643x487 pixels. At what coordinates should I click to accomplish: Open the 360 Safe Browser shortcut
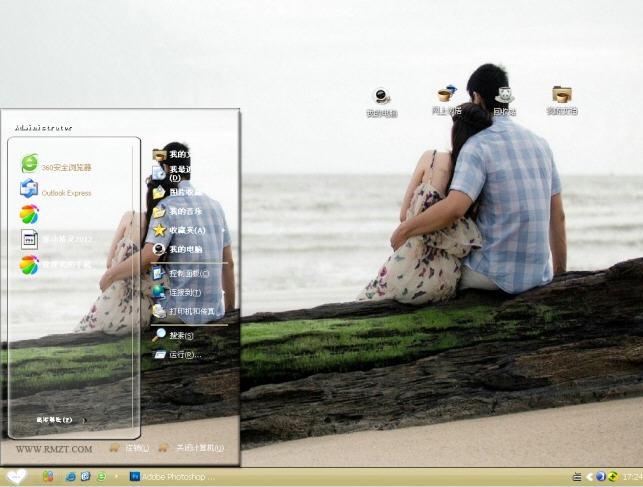tap(56, 164)
